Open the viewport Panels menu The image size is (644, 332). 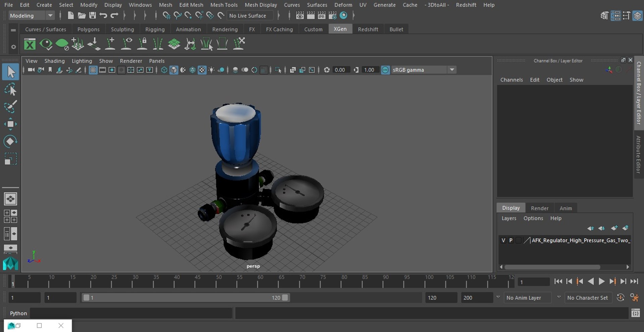point(157,61)
